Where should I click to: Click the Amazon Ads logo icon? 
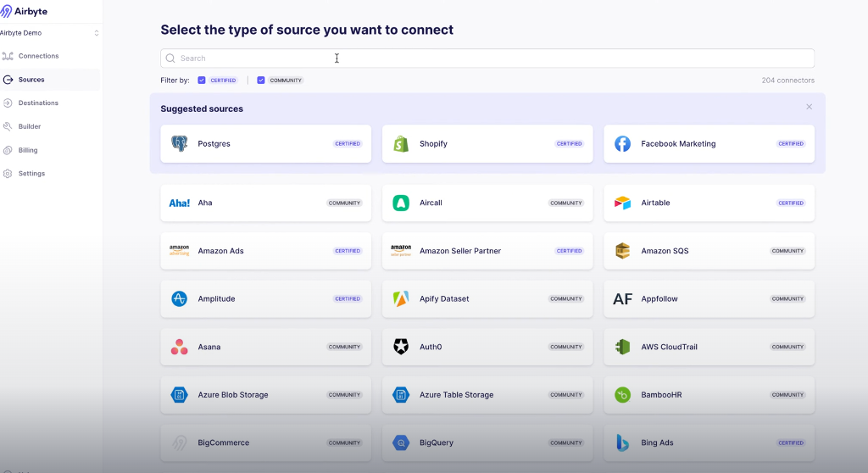pyautogui.click(x=180, y=251)
